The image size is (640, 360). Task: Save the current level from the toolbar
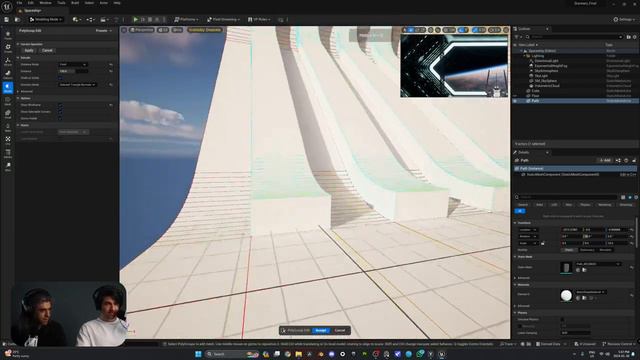(7, 19)
